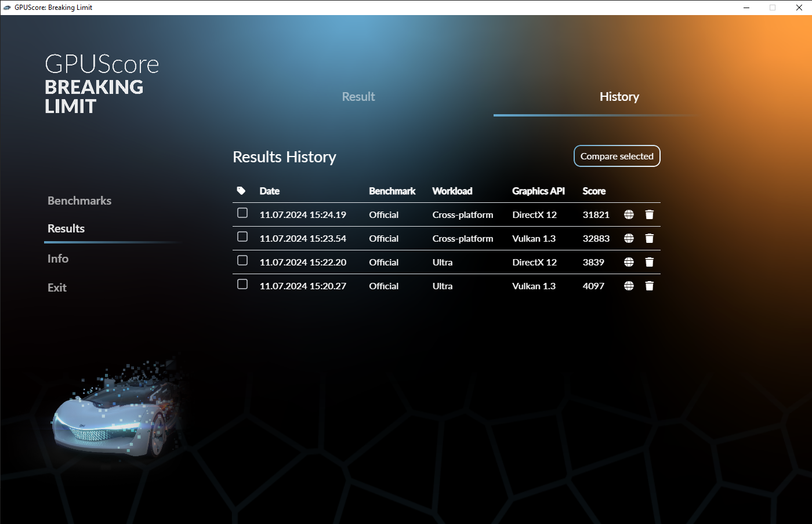
Task: Select checkbox for 11.07.2024 15:22.20 result
Action: tap(242, 260)
